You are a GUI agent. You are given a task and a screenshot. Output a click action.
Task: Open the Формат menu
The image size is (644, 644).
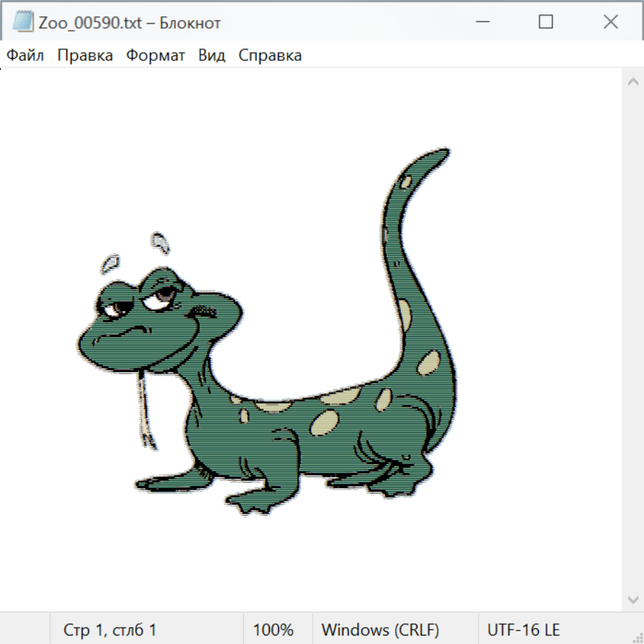point(155,56)
